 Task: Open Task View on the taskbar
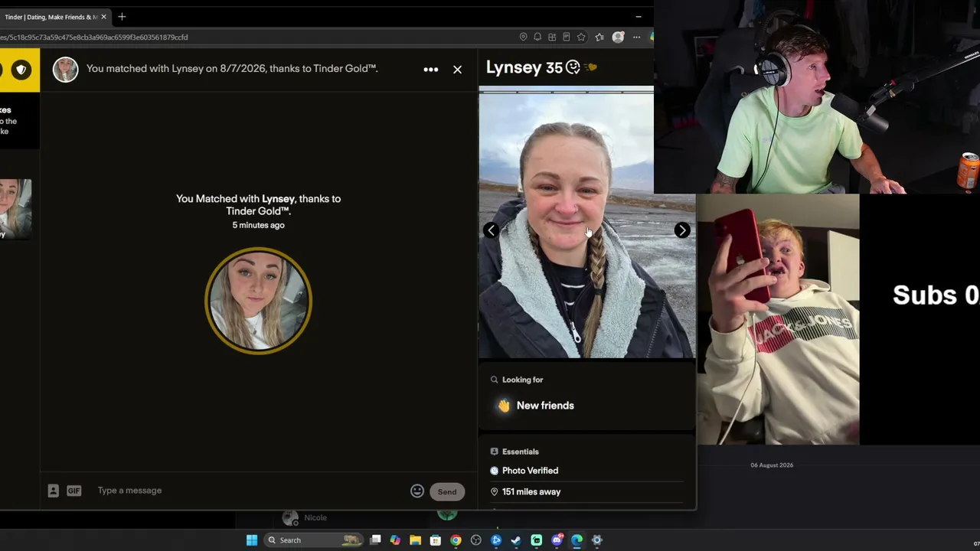[x=375, y=540]
